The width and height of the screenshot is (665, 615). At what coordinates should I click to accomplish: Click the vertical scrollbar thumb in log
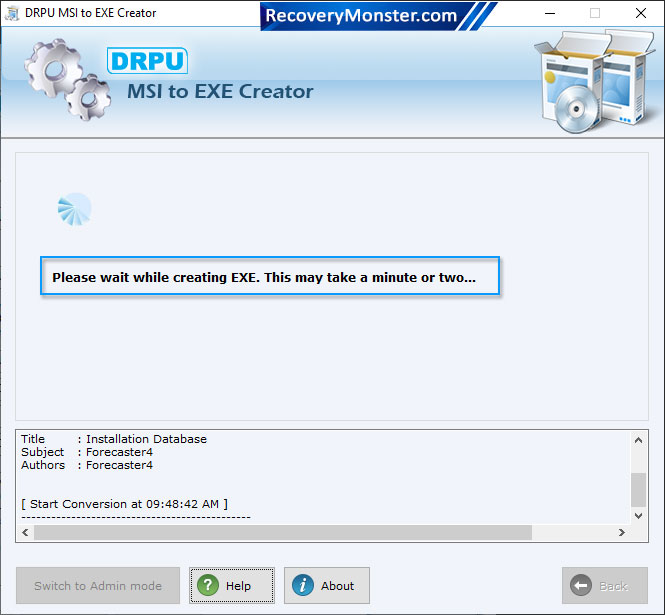(x=638, y=490)
